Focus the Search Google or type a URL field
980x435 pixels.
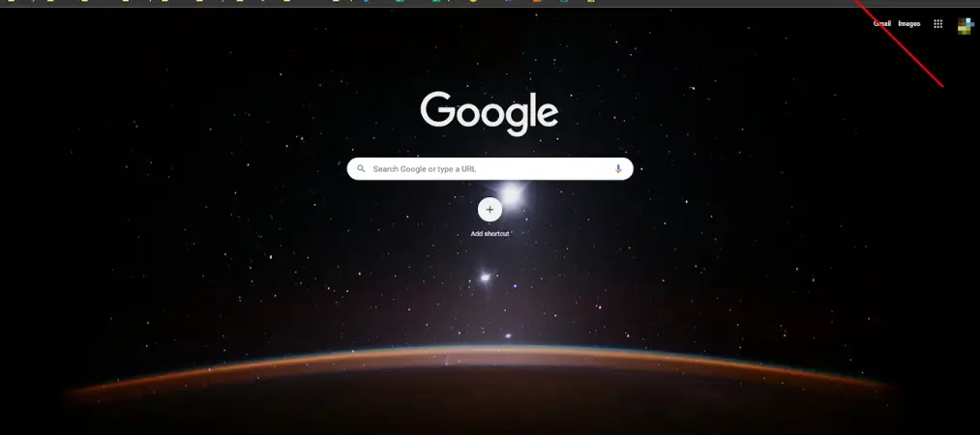[490, 168]
